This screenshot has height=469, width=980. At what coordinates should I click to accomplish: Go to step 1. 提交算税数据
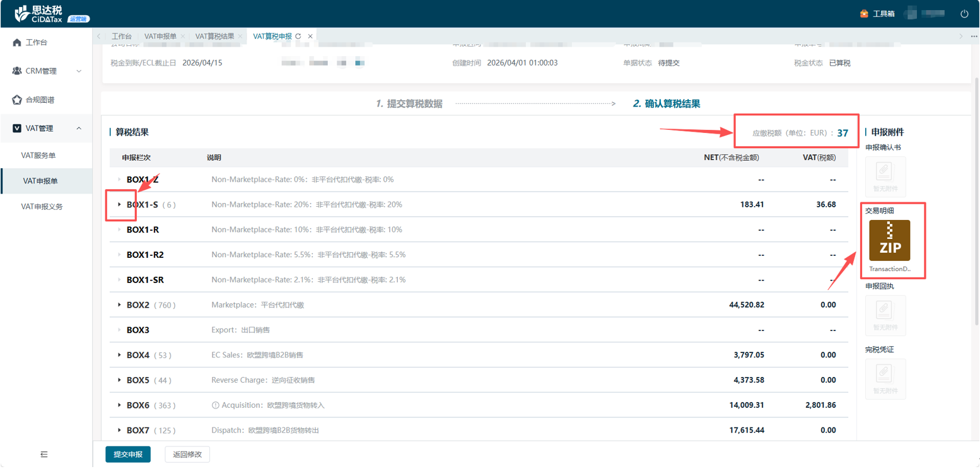(409, 104)
